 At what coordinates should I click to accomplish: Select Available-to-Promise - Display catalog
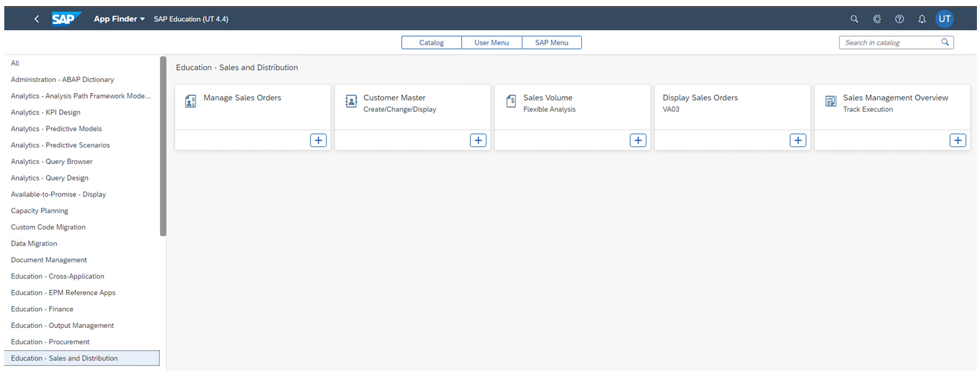81,195
